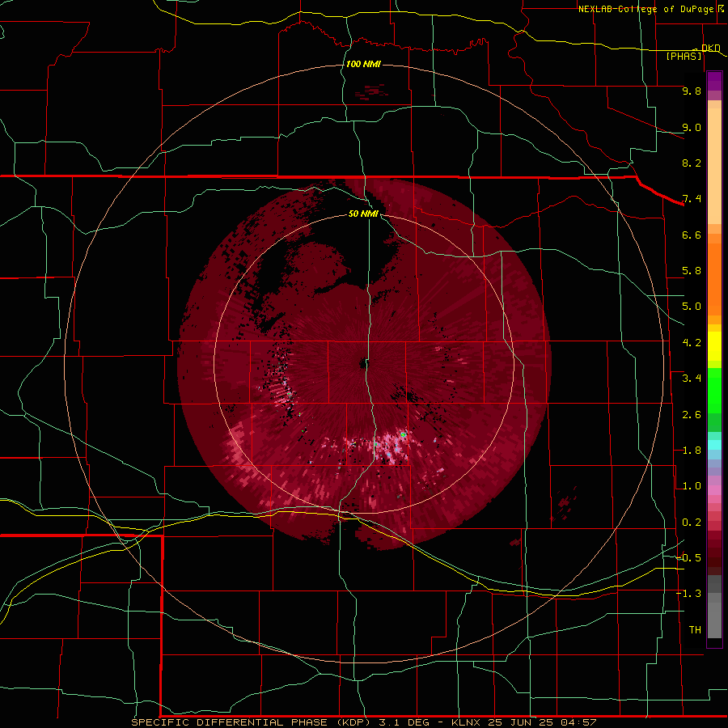Click the NEXLAB-College of DuPage watermark text
Image resolution: width=728 pixels, height=728 pixels.
(x=647, y=9)
